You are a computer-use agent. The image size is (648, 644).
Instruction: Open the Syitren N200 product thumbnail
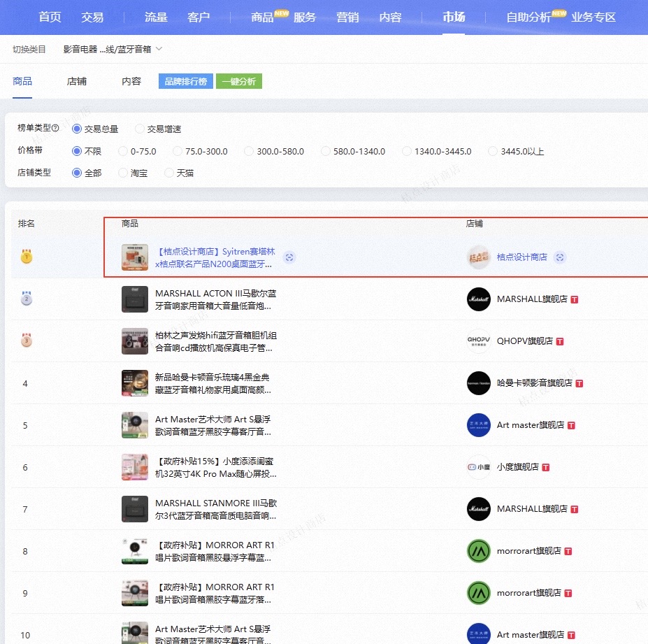[x=135, y=257]
